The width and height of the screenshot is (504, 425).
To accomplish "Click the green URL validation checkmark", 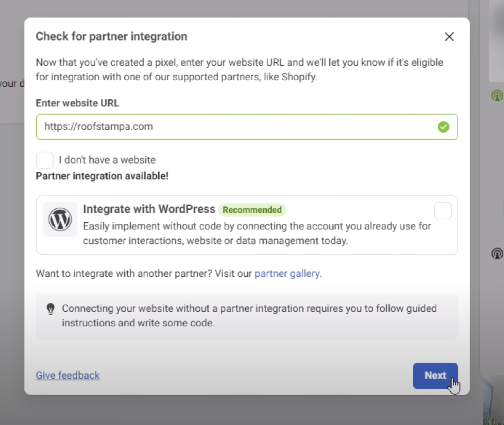I will [443, 127].
